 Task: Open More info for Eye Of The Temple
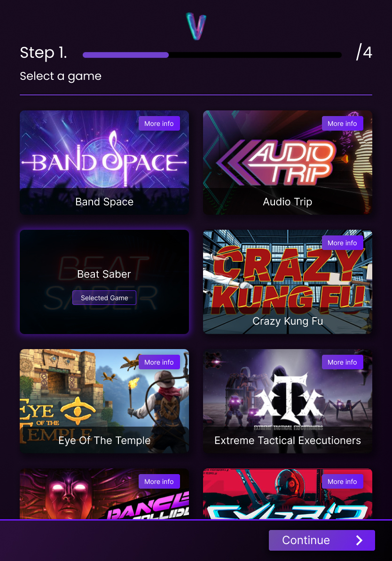click(159, 362)
